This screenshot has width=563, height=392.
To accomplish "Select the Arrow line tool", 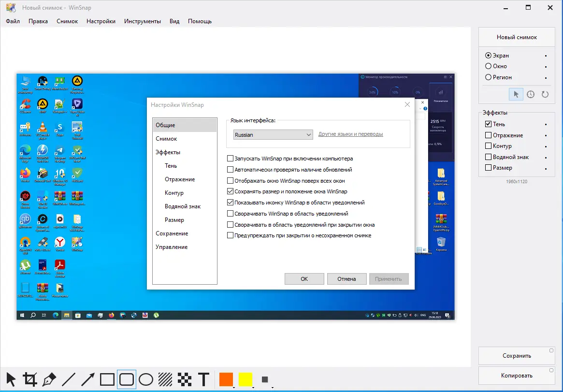I will click(88, 379).
